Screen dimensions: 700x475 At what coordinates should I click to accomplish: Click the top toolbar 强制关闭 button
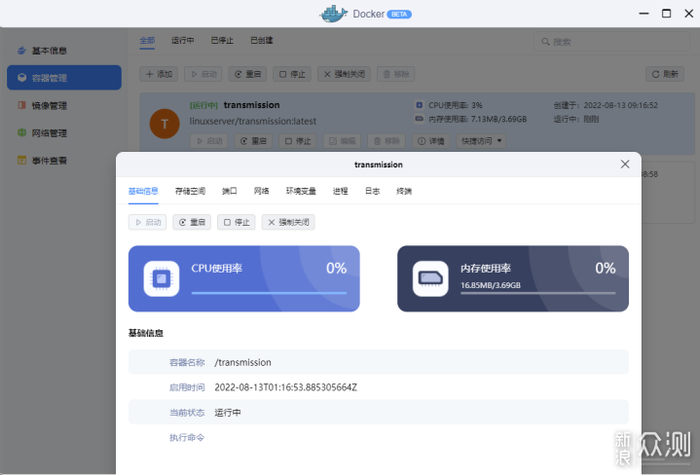click(x=344, y=74)
